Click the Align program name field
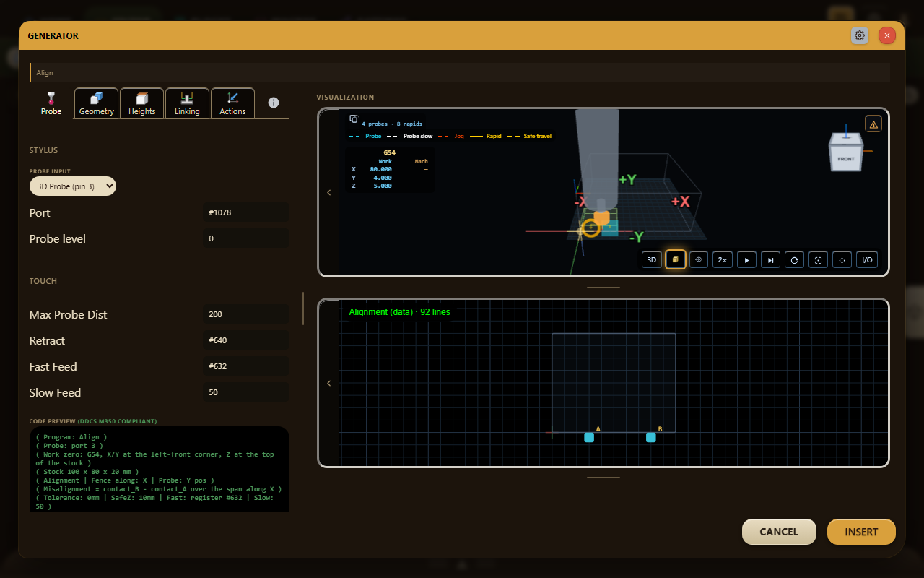This screenshot has height=578, width=924. [460, 72]
